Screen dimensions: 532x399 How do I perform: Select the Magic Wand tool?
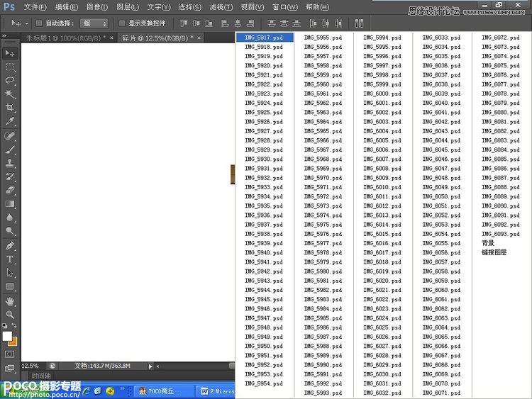coord(10,94)
